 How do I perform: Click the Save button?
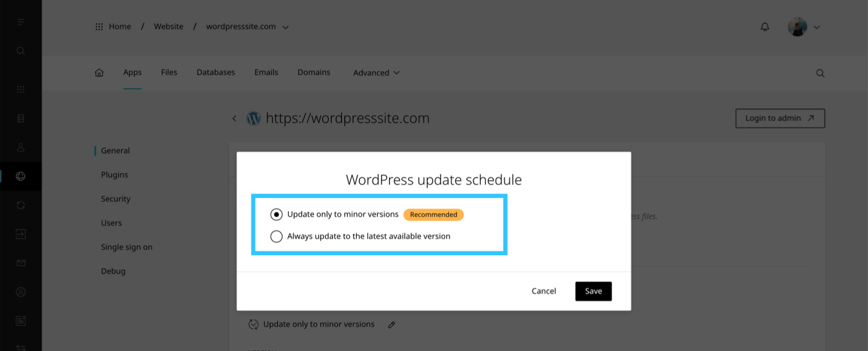(x=593, y=291)
